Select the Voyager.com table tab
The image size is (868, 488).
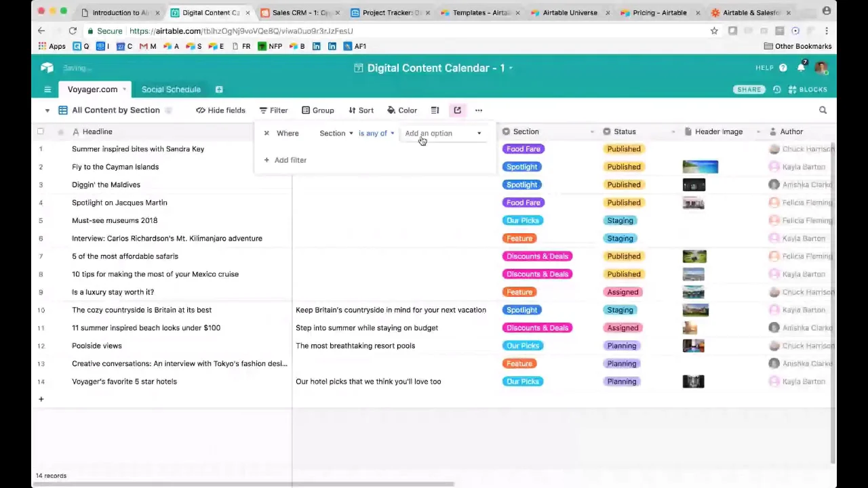[92, 89]
